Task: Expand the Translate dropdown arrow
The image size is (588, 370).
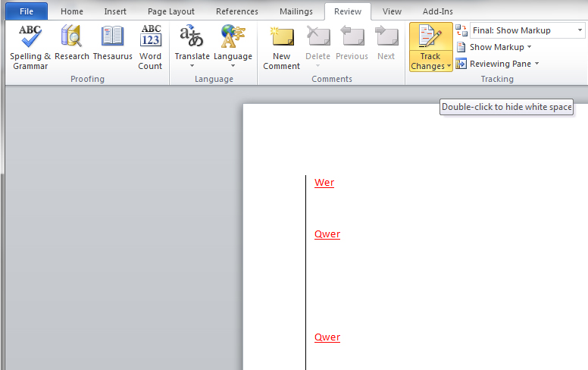Action: pyautogui.click(x=192, y=66)
